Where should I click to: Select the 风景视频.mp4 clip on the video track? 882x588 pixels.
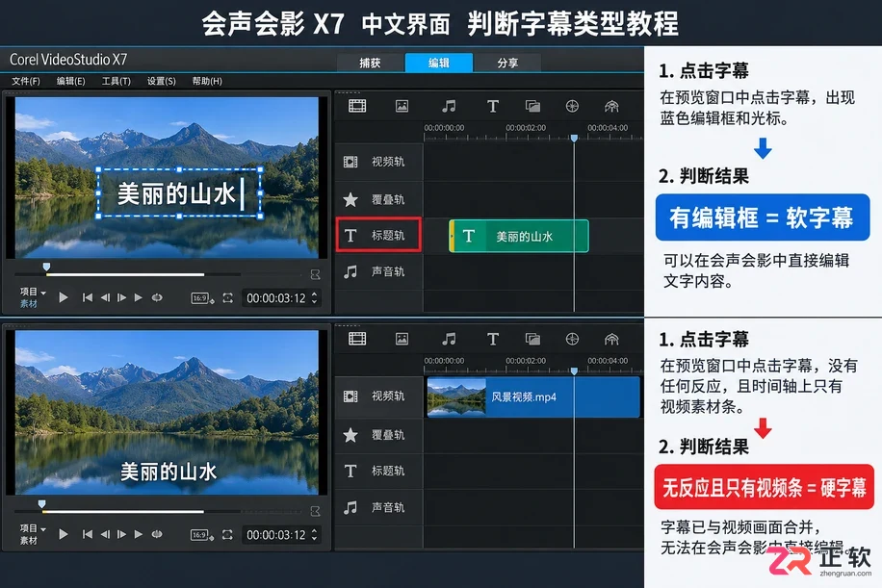click(x=533, y=396)
